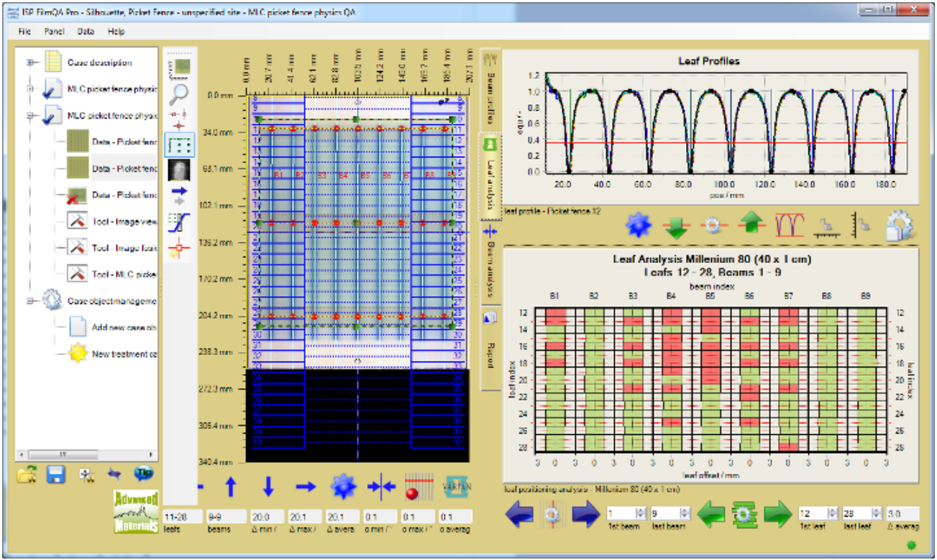This screenshot has height=560, width=937.
Task: Click the grayscale X-ray image tool icon
Action: [x=178, y=170]
